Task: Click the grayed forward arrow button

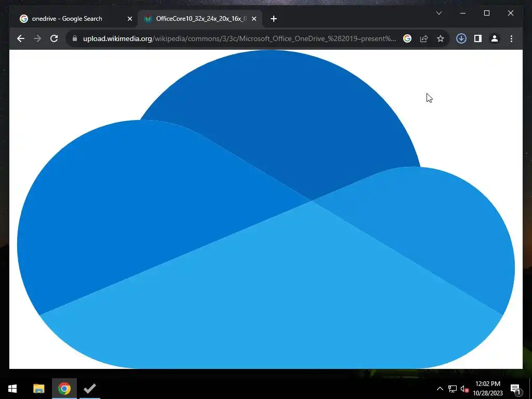Action: click(37, 38)
